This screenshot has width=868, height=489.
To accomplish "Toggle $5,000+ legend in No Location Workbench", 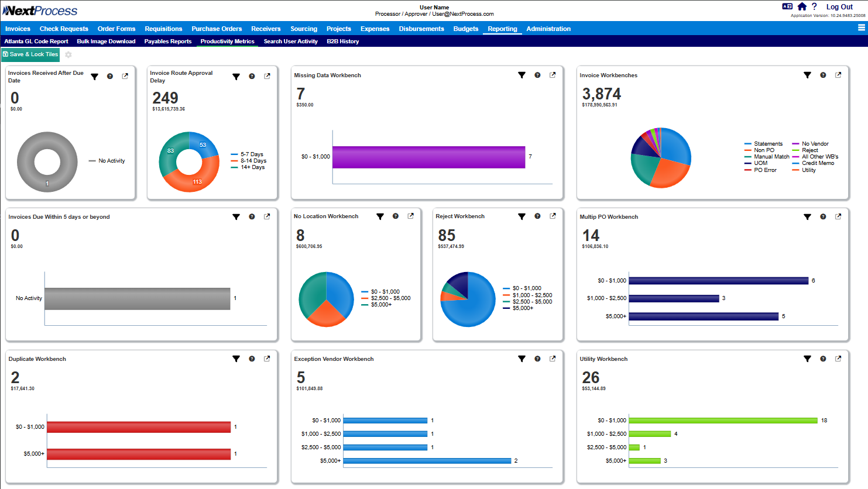I will point(381,305).
